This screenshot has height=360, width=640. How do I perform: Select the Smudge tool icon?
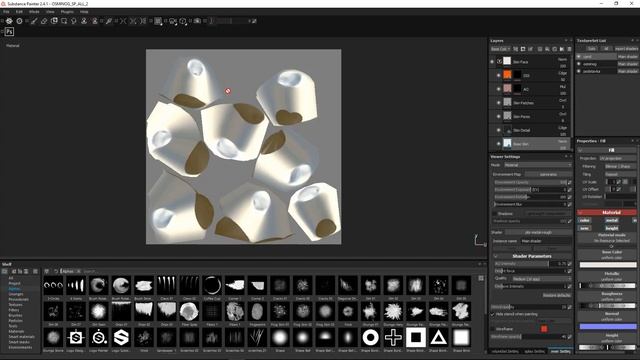click(x=74, y=21)
